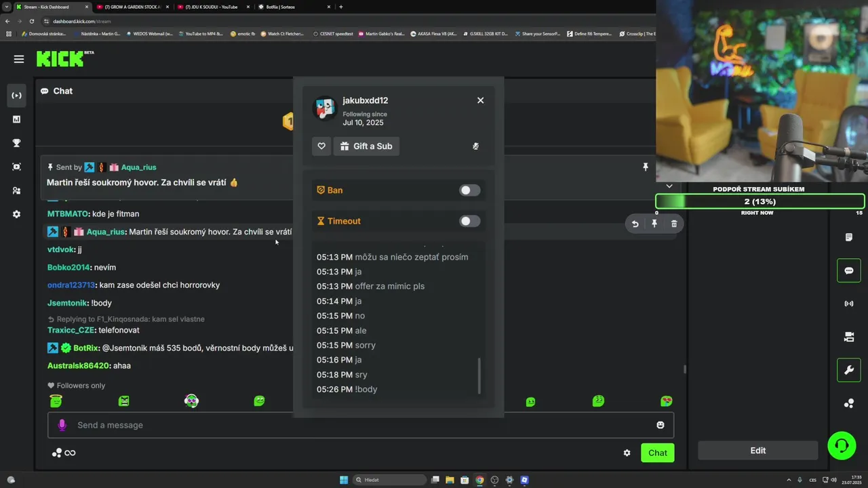Open the camera capture icon in sidebar
The width and height of the screenshot is (868, 488).
coord(17,167)
